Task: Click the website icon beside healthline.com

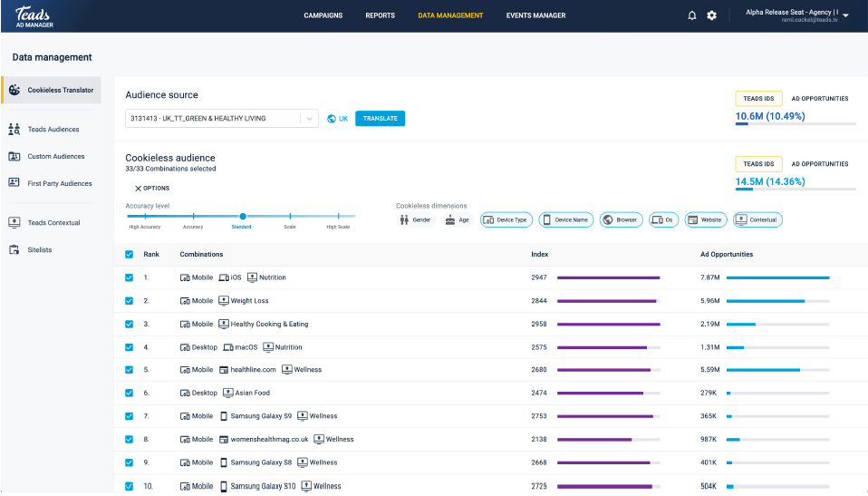Action: click(x=224, y=370)
